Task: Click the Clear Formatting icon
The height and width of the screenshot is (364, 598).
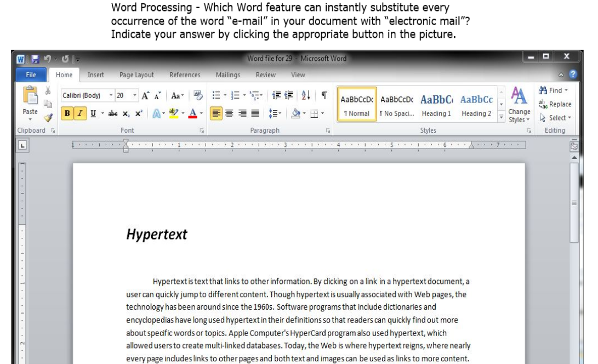Action: click(198, 95)
